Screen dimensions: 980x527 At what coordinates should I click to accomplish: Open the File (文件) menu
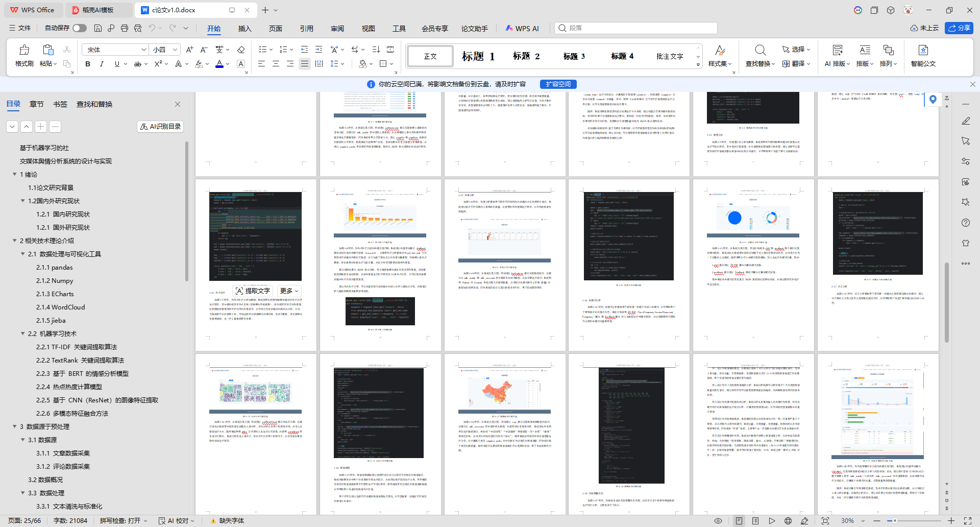20,28
